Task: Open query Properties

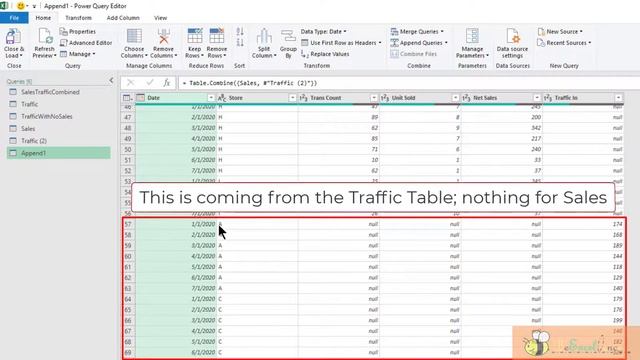Action: pos(78,31)
